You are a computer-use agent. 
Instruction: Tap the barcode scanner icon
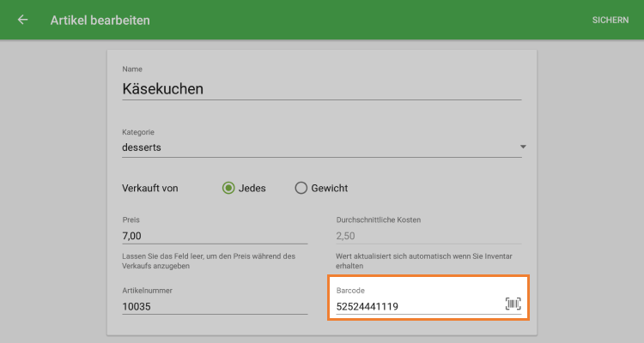click(x=513, y=304)
